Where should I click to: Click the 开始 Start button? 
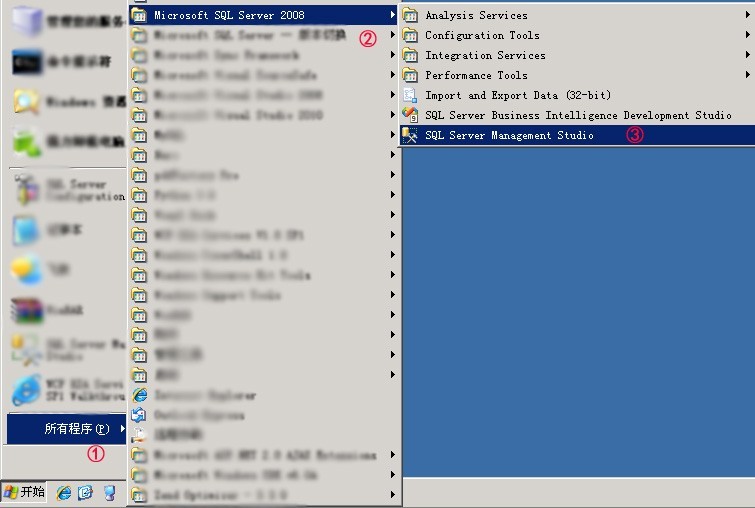click(x=24, y=492)
